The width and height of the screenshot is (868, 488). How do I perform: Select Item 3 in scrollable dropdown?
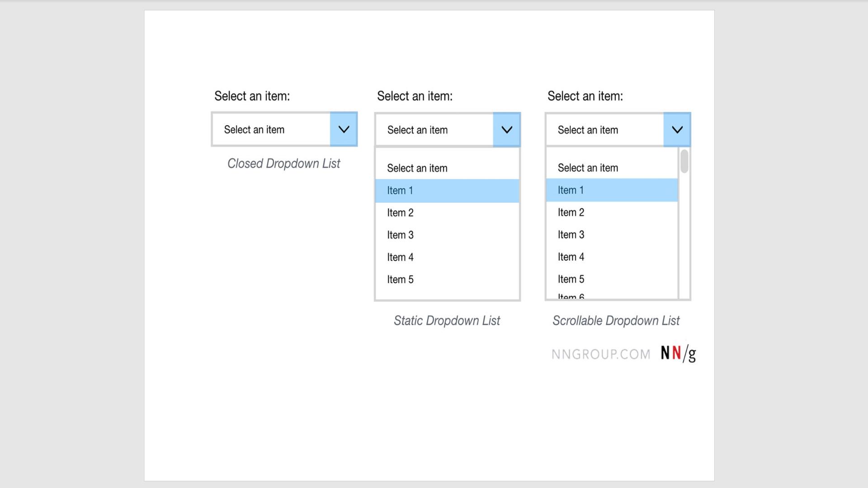571,234
